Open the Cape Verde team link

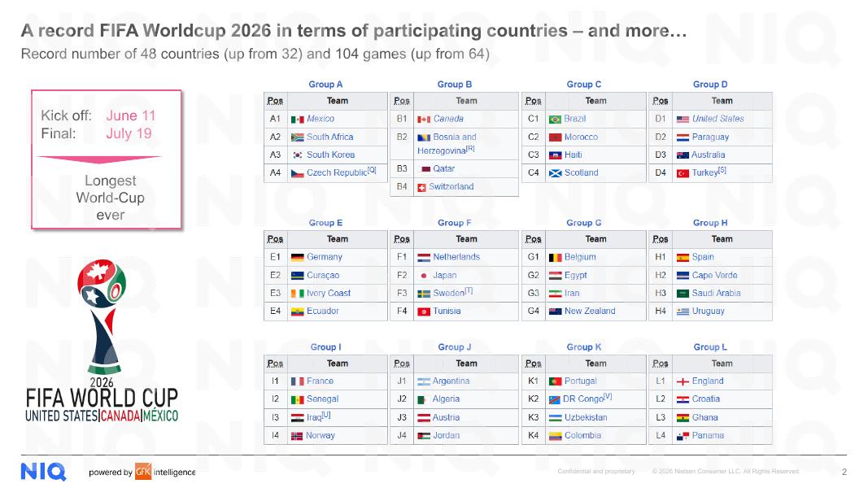(714, 276)
